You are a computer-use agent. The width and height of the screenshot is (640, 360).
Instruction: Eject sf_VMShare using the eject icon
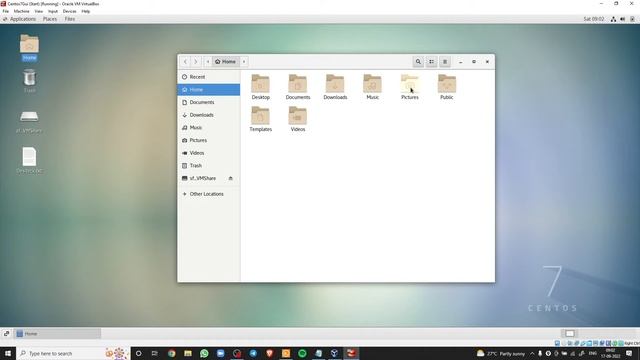(x=231, y=178)
